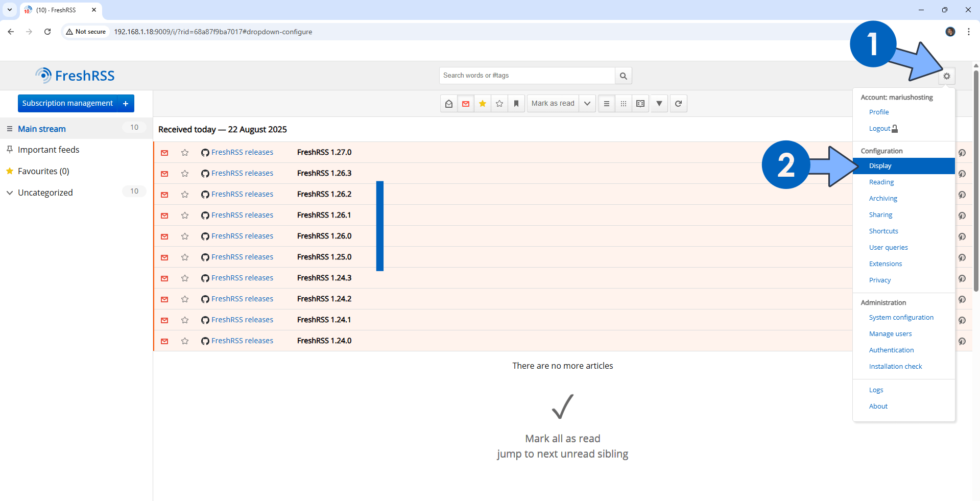Click the FreshRSS logo
The height and width of the screenshot is (501, 980).
75,76
